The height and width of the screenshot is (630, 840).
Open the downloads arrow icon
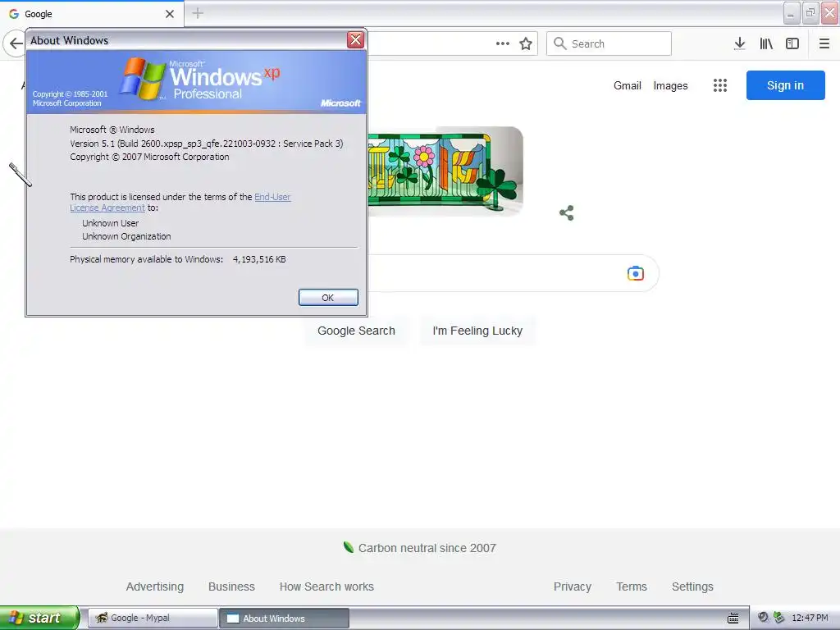point(739,43)
